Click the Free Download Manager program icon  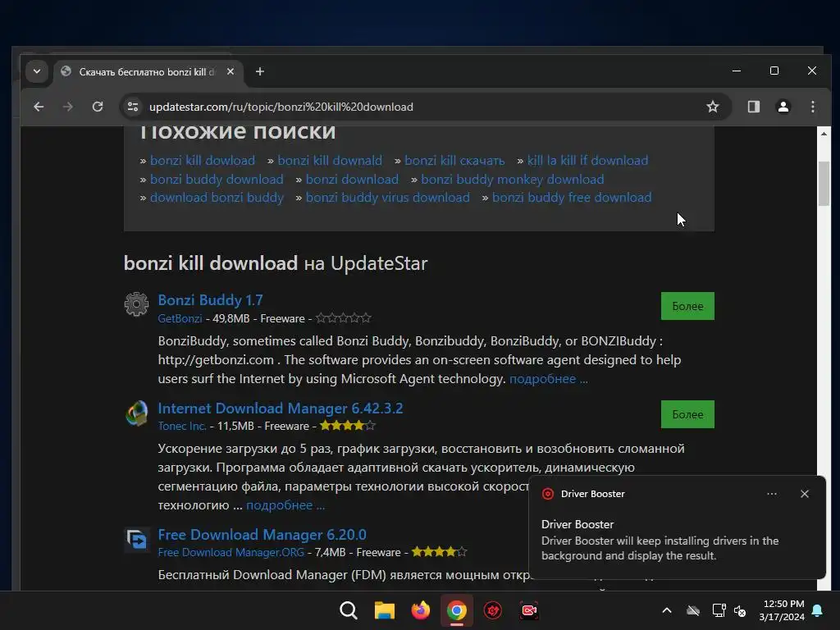[137, 539]
